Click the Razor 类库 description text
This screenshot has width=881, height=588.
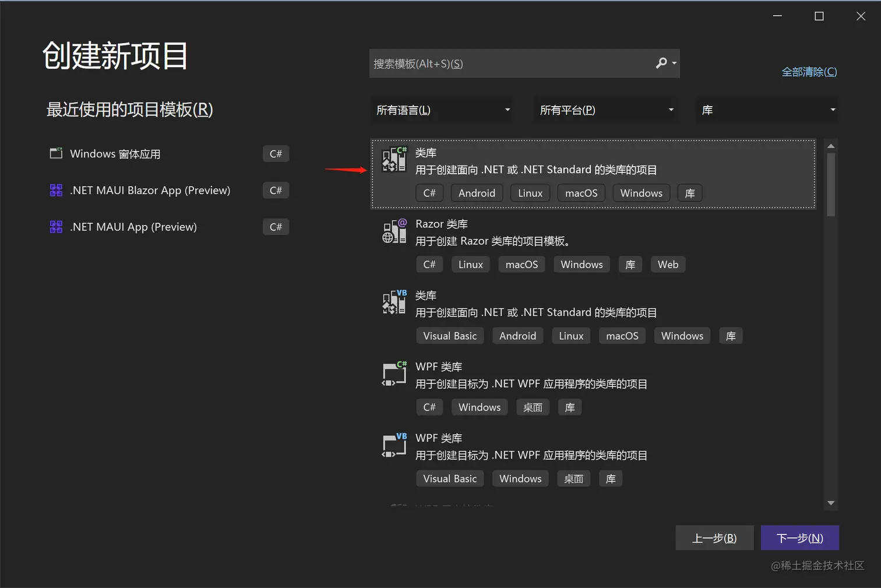[492, 241]
